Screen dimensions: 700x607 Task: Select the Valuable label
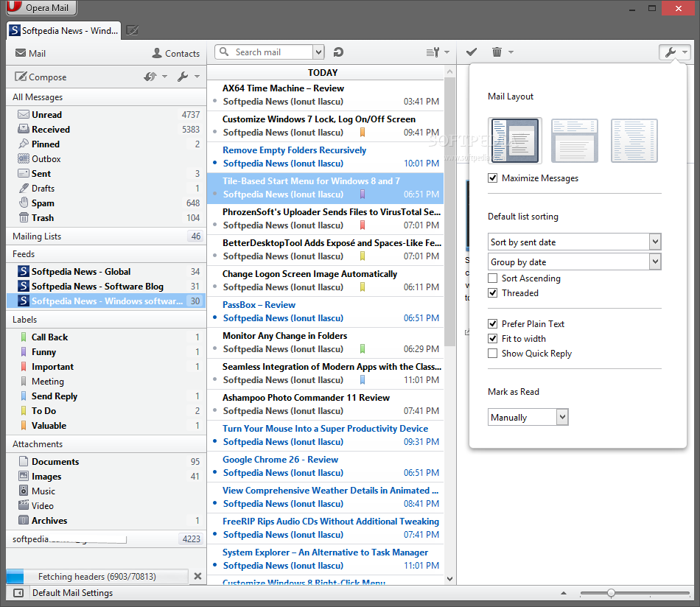[106, 425]
